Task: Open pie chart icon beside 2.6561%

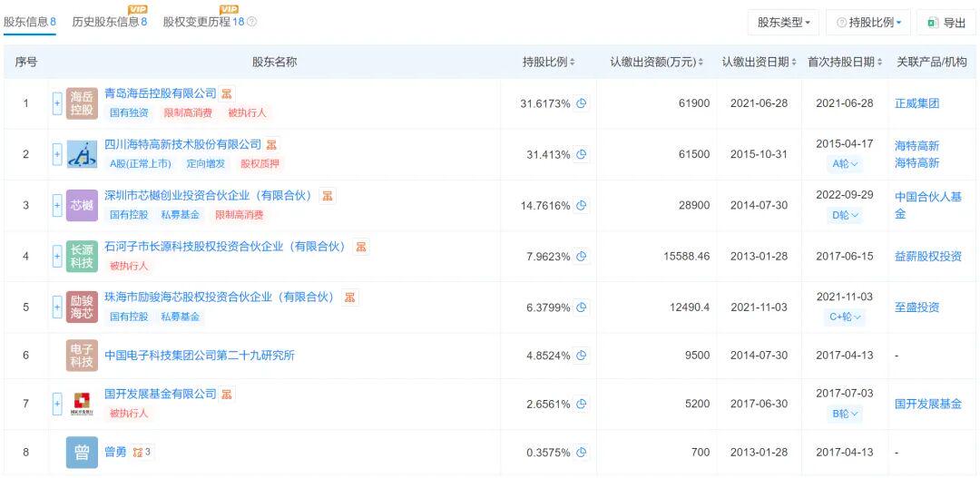Action: 582,405
